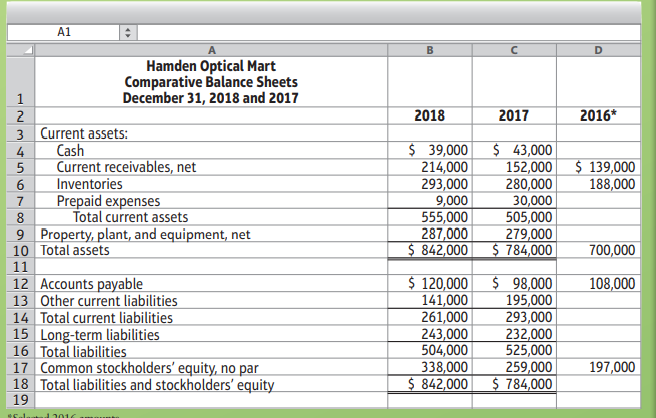Screen dimensions: 656x418
Task: Click Inventories 2018 value 293,000
Action: [x=430, y=184]
